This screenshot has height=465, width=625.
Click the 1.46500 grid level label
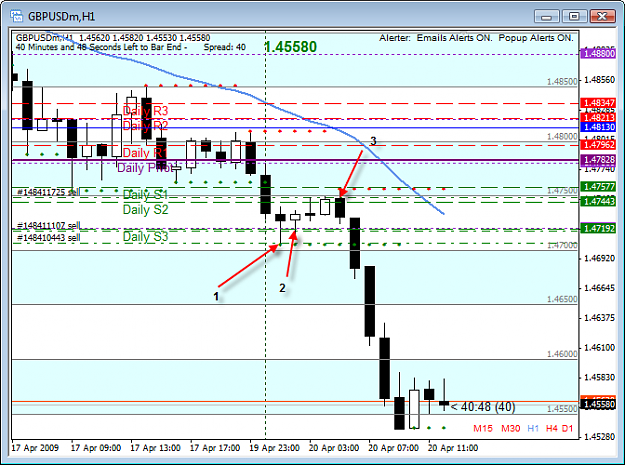click(562, 299)
